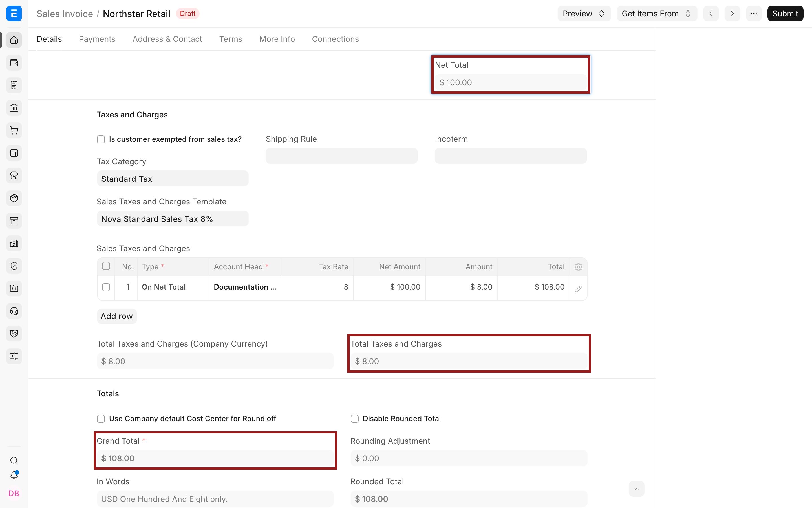Viewport: 812px width, 508px height.
Task: Open the office building sidebar icon
Action: (x=14, y=243)
